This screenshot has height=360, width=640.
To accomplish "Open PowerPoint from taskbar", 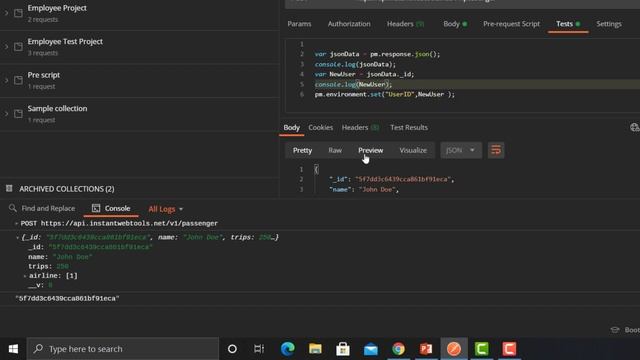I will [426, 349].
